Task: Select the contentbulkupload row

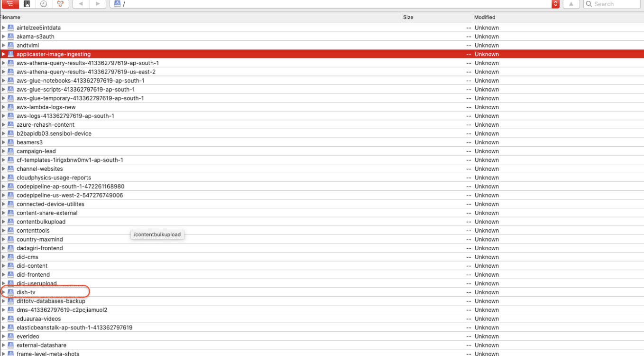Action: point(322,222)
